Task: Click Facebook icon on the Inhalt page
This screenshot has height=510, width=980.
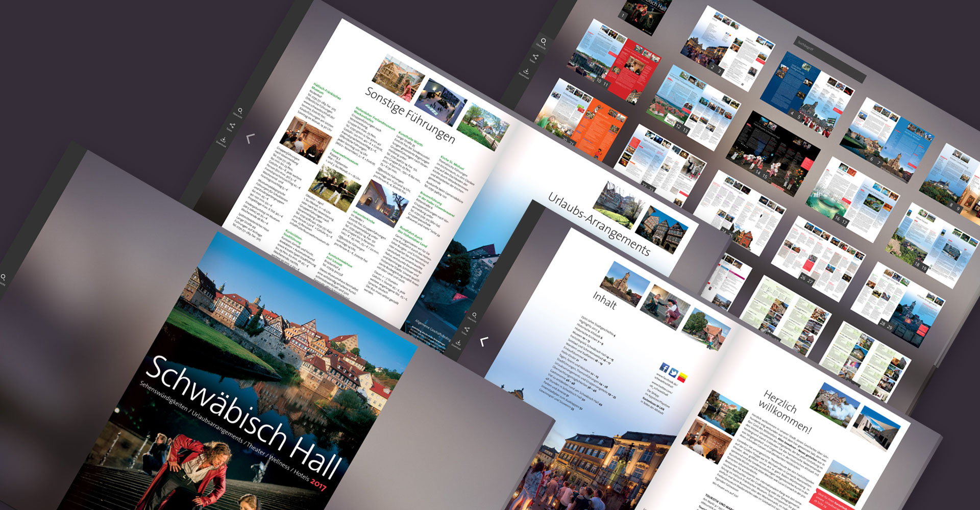Action: point(664,367)
